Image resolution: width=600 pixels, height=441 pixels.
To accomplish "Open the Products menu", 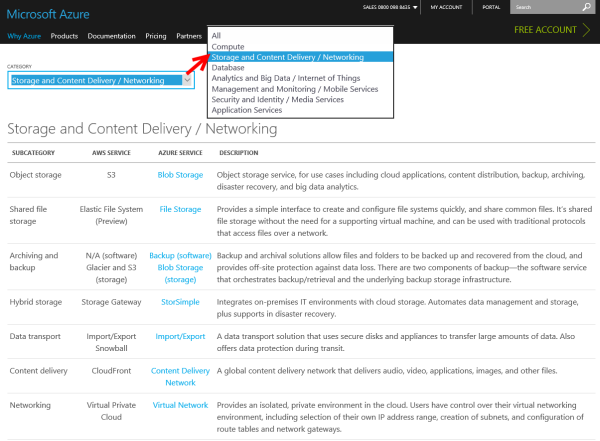I will pyautogui.click(x=64, y=36).
